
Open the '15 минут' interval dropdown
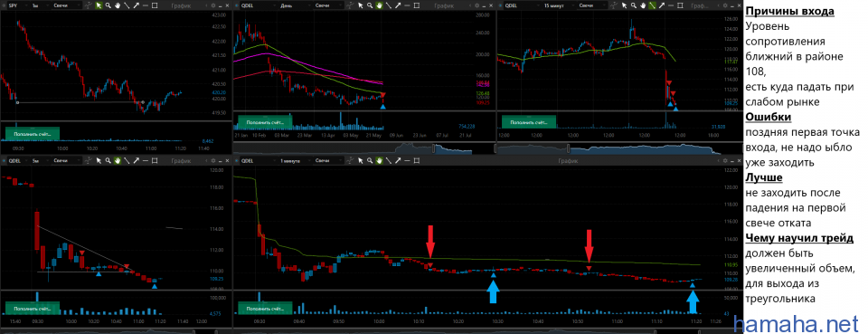pyautogui.click(x=558, y=5)
